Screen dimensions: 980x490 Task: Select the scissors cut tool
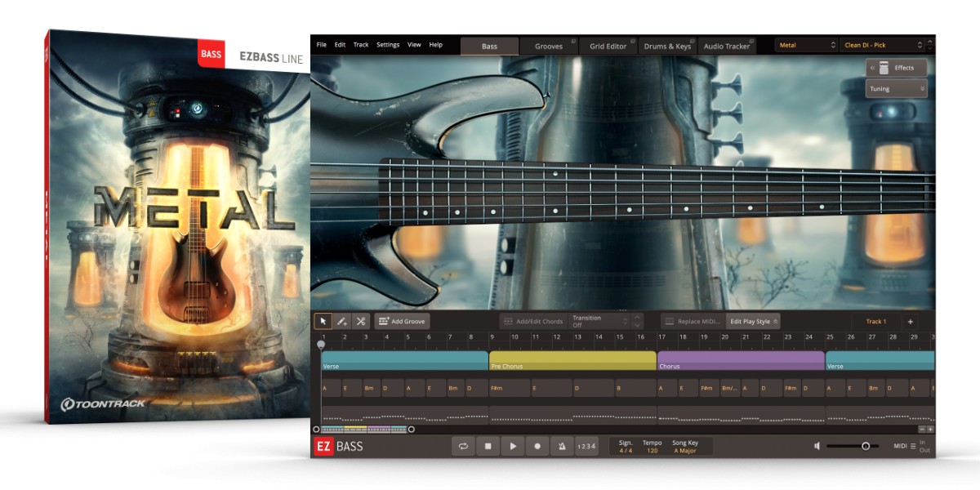[361, 322]
